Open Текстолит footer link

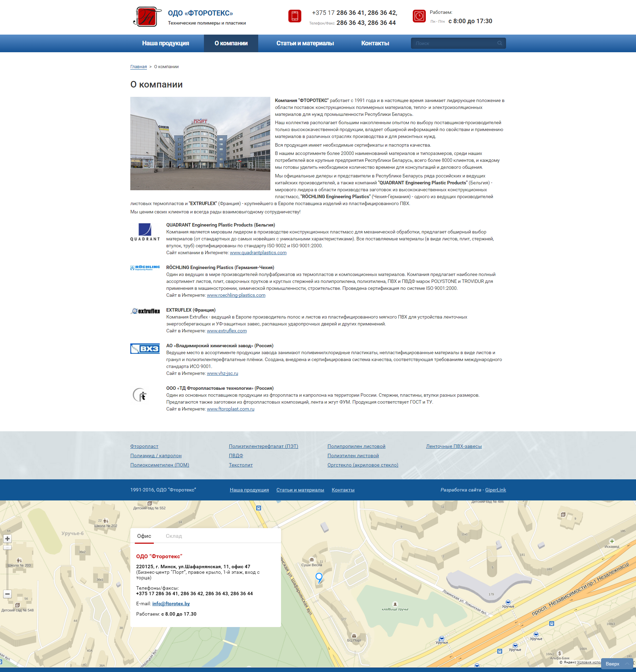[x=241, y=465]
